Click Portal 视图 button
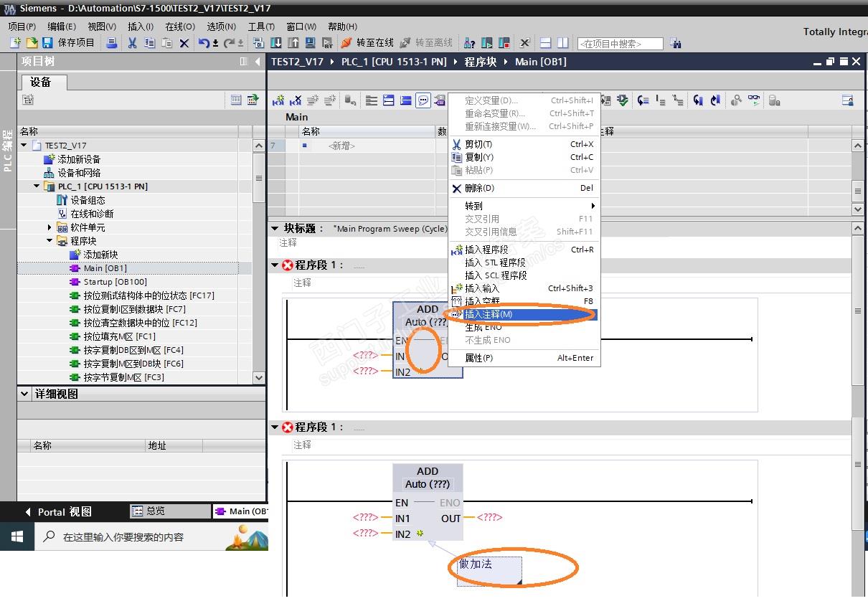Screen dimensions: 868x601 pos(57,512)
